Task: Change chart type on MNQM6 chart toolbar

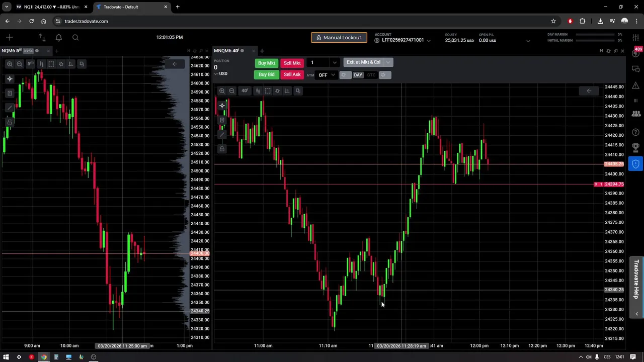Action: [x=258, y=91]
